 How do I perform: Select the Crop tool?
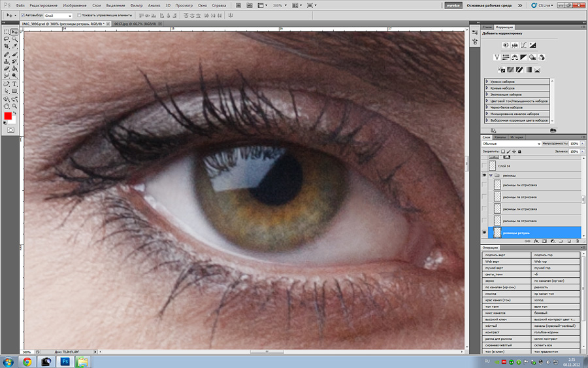pyautogui.click(x=7, y=46)
